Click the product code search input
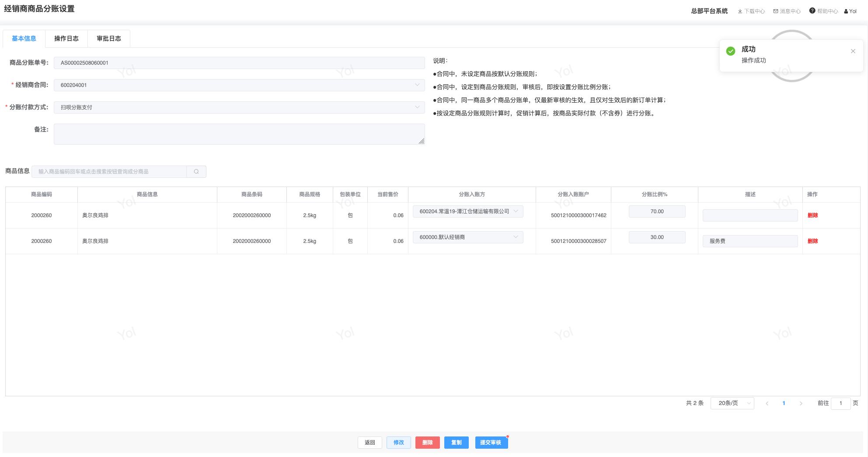868x457 pixels. coord(109,172)
